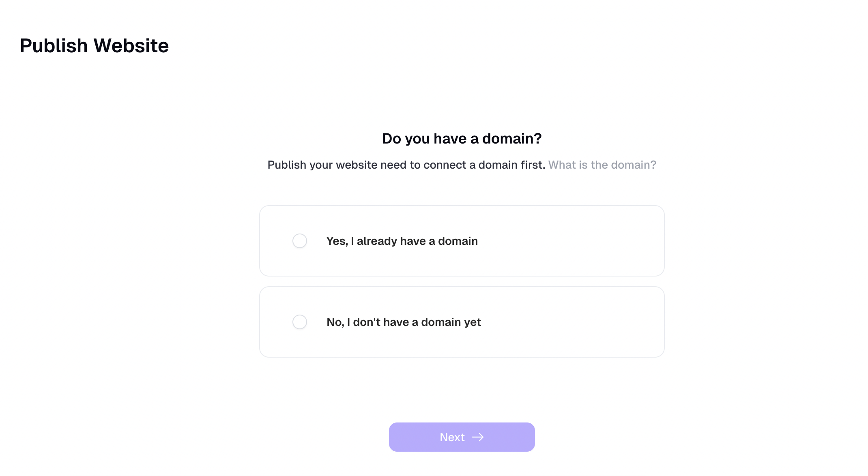This screenshot has width=868, height=476.
Task: Click the word "Next" on the button
Action: tap(452, 437)
